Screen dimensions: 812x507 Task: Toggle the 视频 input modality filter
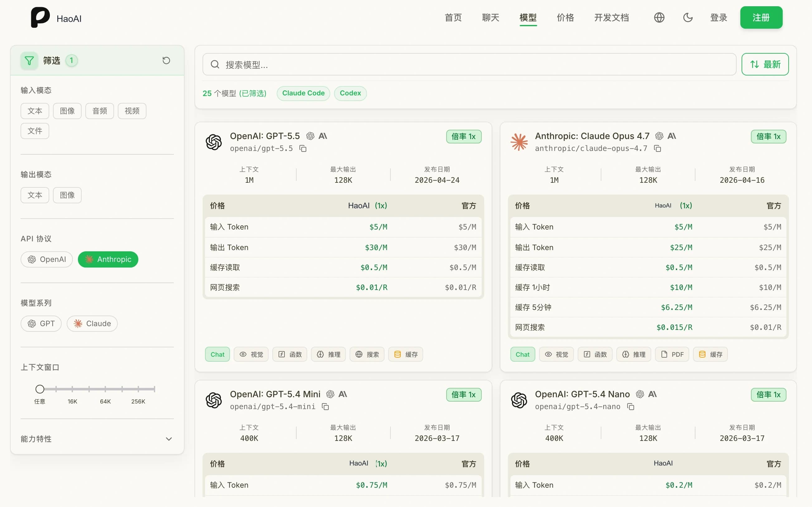click(132, 111)
